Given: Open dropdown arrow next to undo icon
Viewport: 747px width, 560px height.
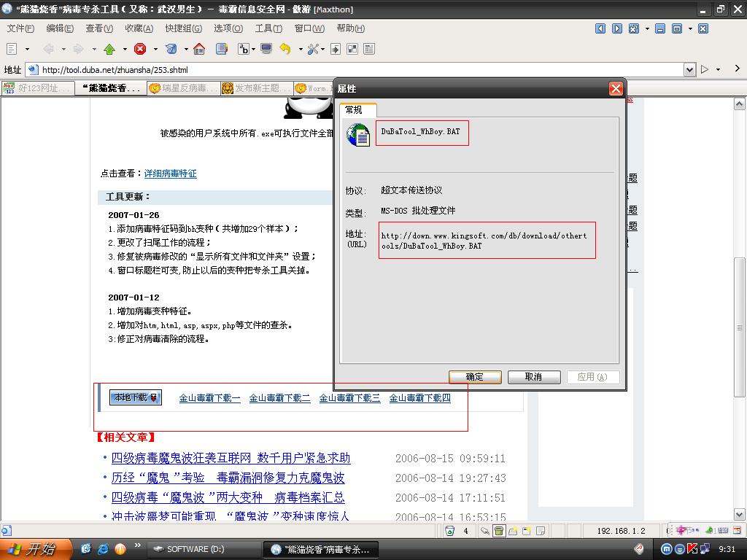Looking at the screenshot, I should point(300,49).
